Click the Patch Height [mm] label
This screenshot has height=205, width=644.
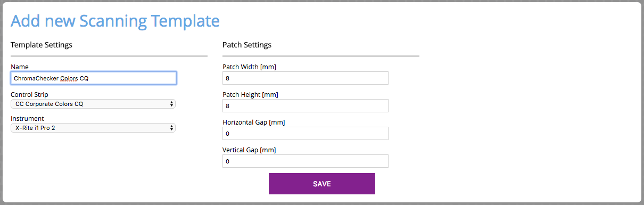click(250, 94)
